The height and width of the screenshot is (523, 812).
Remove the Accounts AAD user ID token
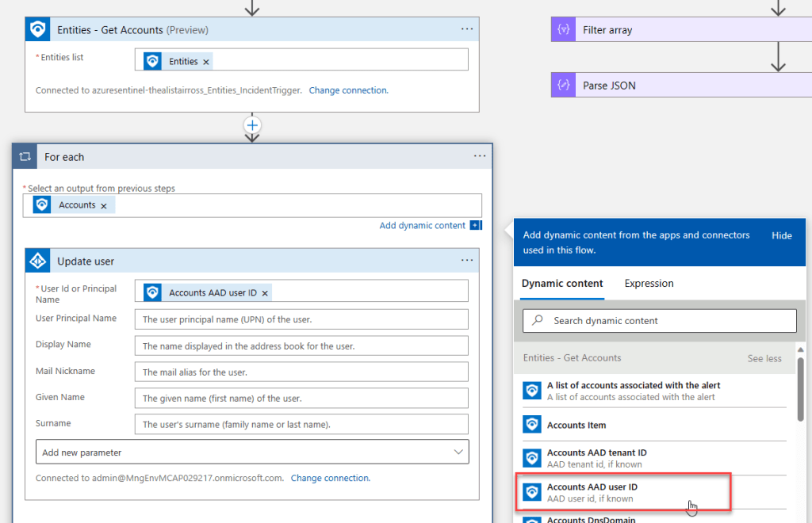coord(265,293)
